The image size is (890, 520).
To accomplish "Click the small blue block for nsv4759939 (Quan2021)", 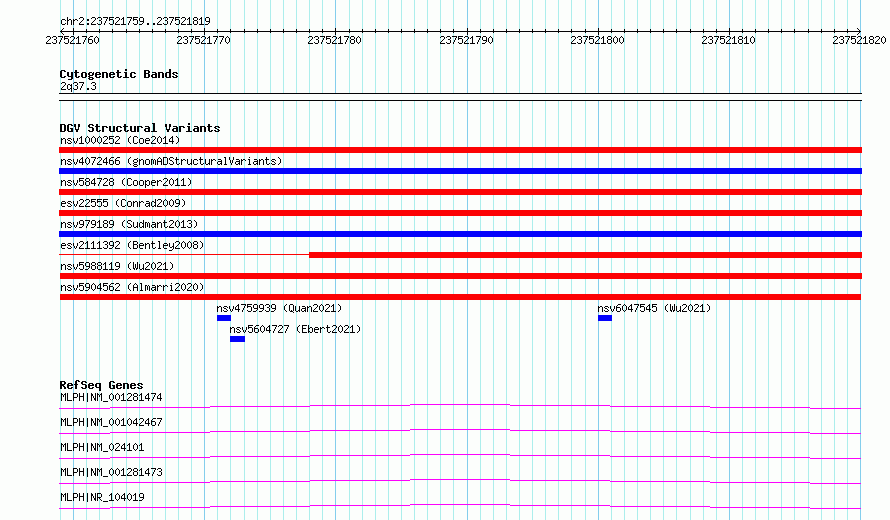I will pos(224,318).
